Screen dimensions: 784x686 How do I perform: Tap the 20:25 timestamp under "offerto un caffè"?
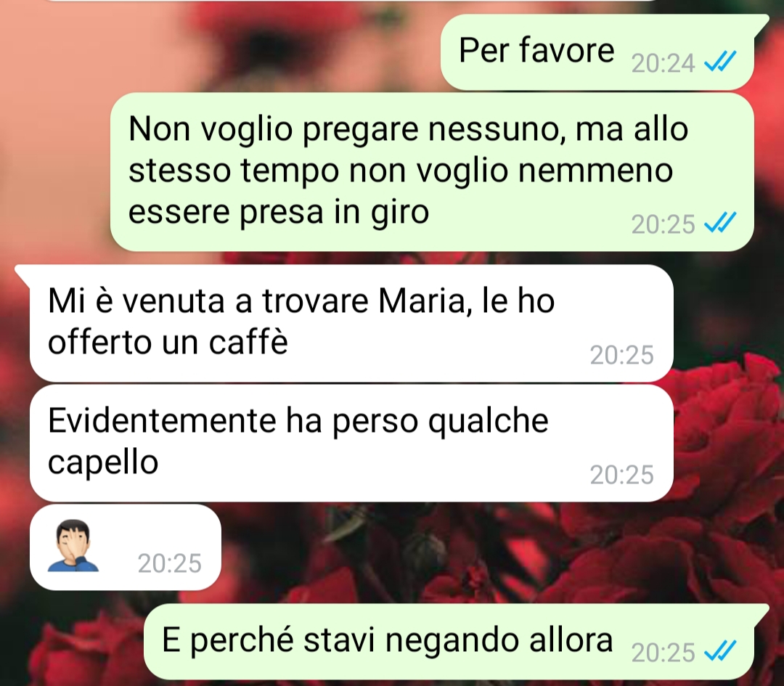tap(621, 356)
